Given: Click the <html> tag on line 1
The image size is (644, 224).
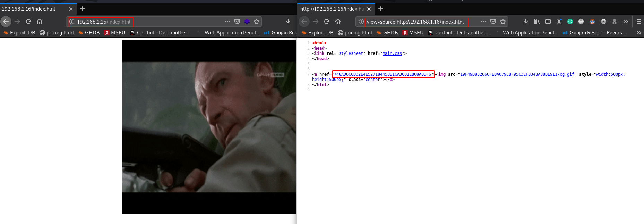Looking at the screenshot, I should click(319, 43).
